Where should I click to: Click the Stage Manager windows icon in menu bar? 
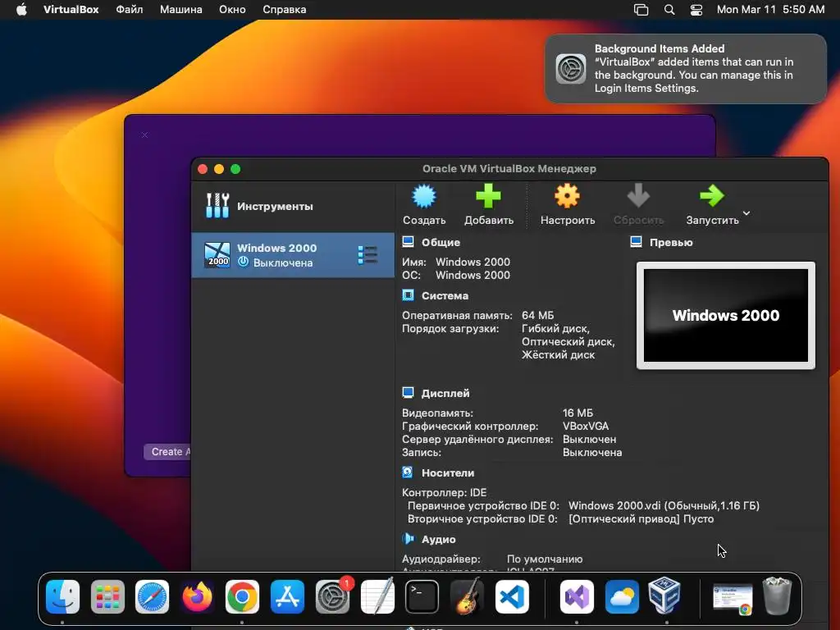(641, 10)
